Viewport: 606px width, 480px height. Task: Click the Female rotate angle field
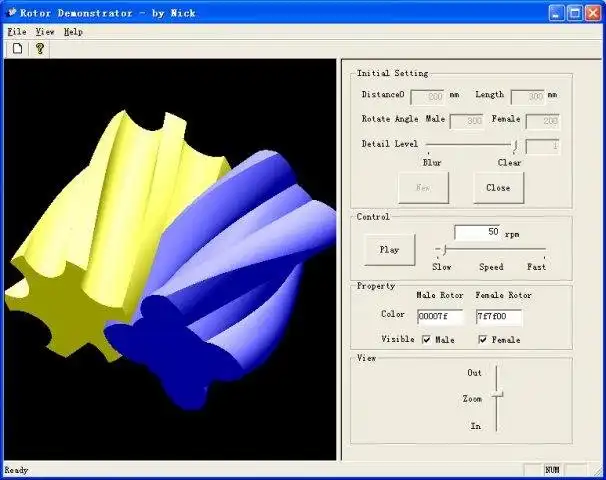543,121
